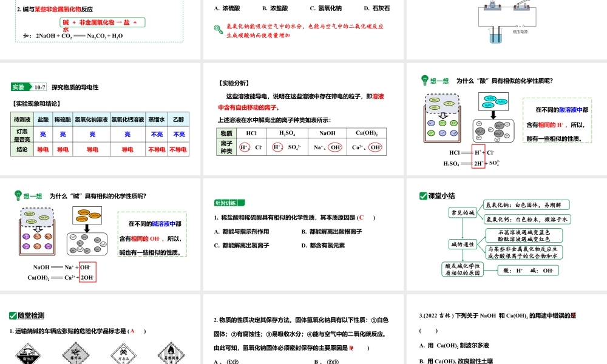Click the checkmark icon before 课堂小结

(x=423, y=195)
